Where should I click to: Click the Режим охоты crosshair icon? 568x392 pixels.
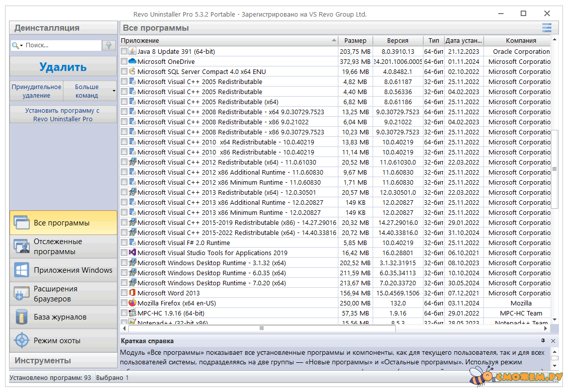(21, 341)
